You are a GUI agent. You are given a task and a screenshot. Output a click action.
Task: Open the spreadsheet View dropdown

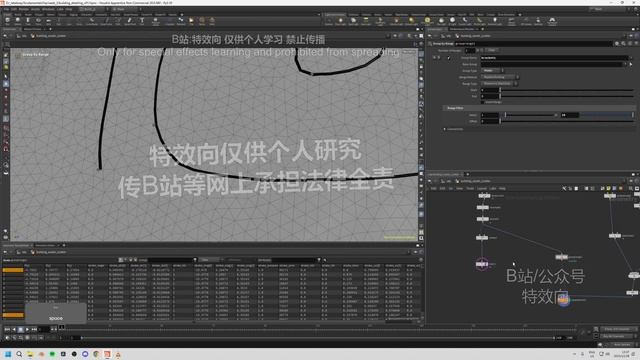211,260
